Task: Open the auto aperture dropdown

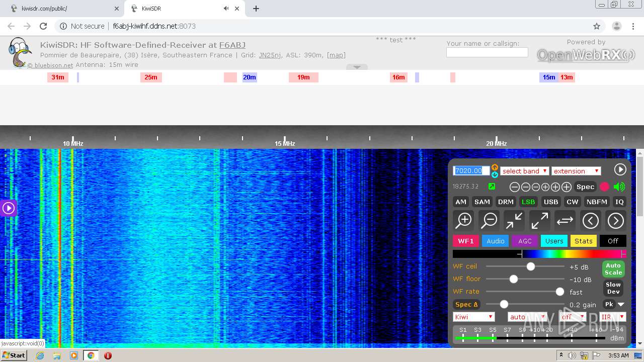Action: tap(527, 317)
